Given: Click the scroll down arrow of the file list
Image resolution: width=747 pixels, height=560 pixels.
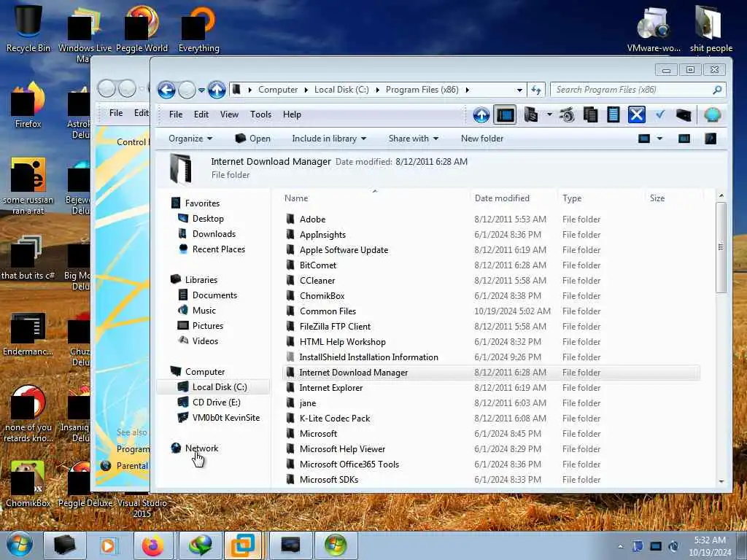Looking at the screenshot, I should pos(721,481).
